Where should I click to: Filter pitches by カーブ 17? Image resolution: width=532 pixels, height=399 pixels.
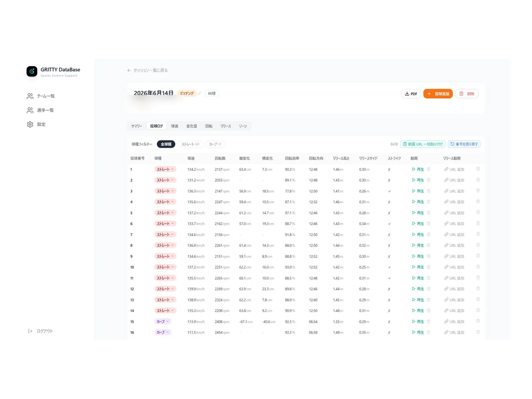(x=215, y=144)
